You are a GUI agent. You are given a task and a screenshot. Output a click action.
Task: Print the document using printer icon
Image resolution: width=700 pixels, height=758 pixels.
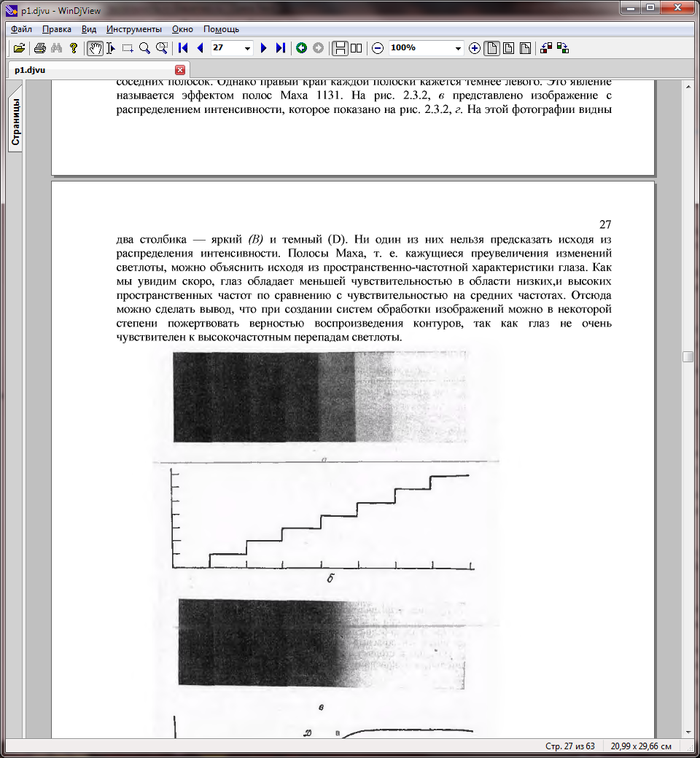[40, 48]
